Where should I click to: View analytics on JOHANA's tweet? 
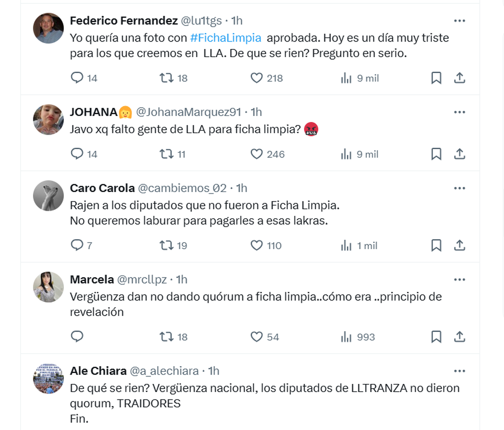(346, 154)
